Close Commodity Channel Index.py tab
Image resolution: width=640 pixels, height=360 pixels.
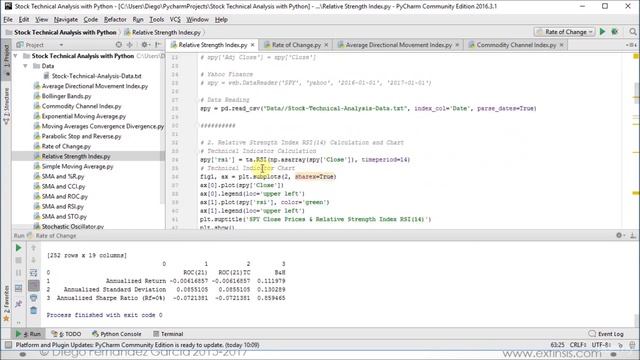click(x=562, y=45)
